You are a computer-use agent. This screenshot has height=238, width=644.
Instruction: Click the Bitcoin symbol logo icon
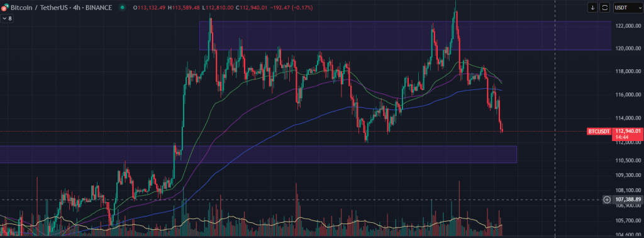click(4, 8)
